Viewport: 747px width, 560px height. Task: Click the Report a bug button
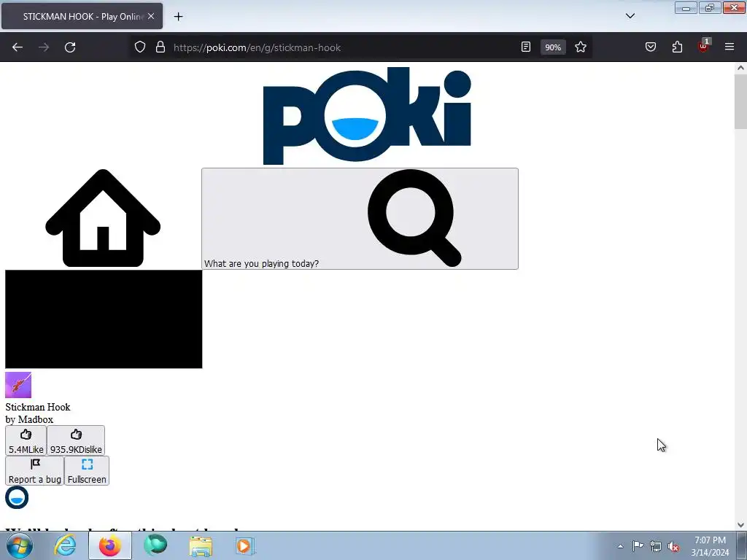[35, 470]
